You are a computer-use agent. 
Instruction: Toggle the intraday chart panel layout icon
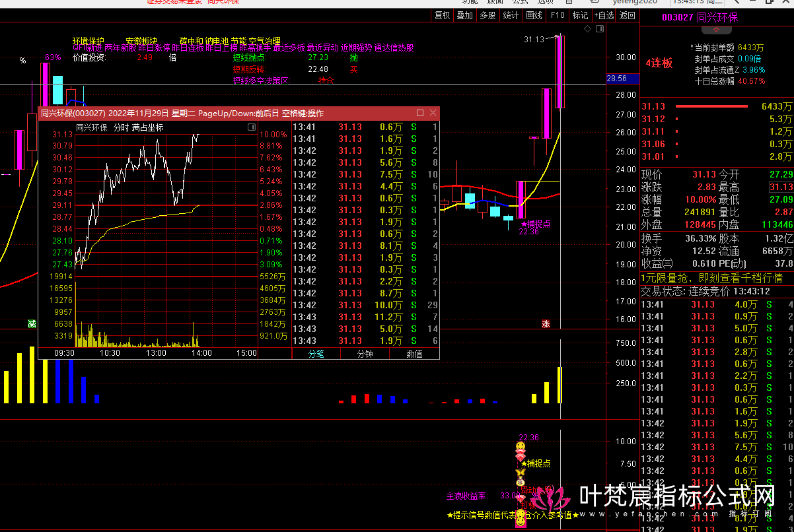tap(251, 127)
